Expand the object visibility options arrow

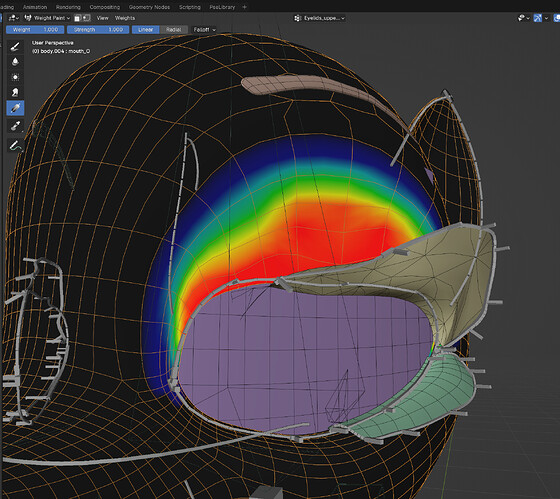(528, 18)
